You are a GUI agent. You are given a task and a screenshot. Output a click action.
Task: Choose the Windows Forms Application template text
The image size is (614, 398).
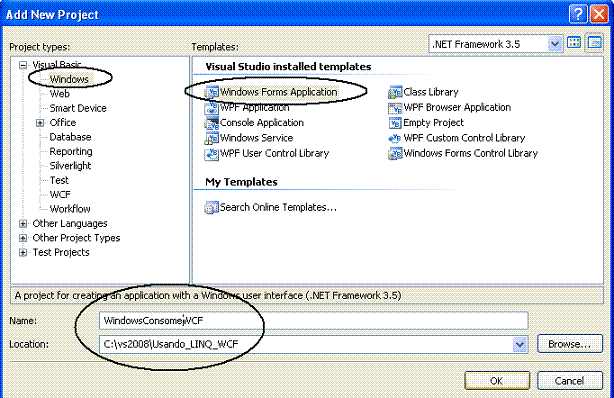click(x=278, y=92)
